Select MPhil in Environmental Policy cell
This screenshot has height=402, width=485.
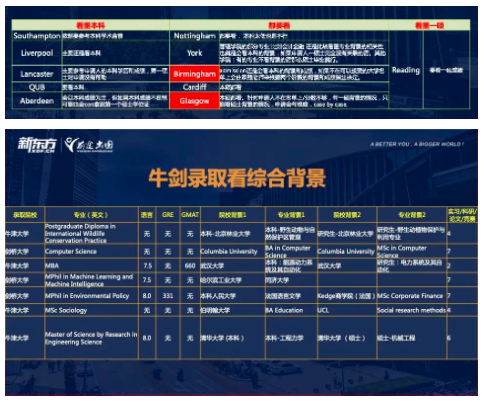tap(91, 296)
